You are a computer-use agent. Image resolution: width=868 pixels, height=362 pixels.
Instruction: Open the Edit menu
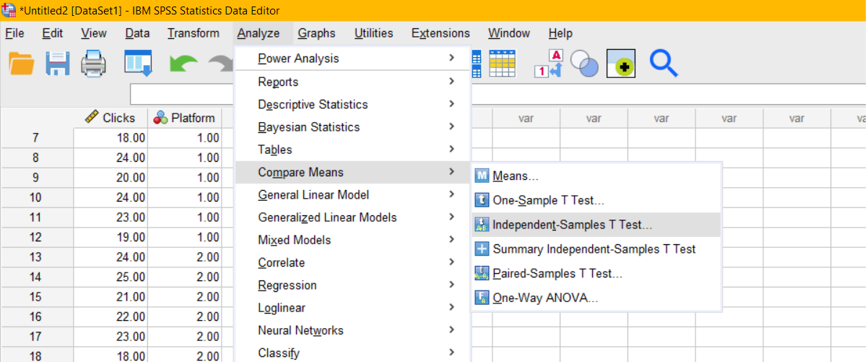(x=52, y=33)
